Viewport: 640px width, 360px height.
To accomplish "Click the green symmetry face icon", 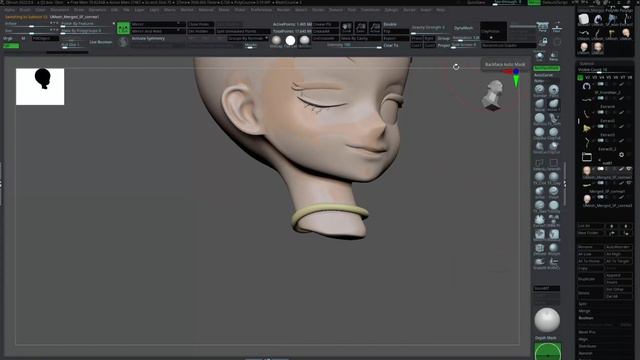I will 123,28.
